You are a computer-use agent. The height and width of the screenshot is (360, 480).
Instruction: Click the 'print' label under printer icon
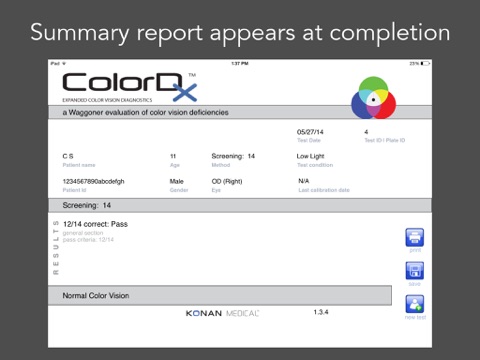[415, 250]
